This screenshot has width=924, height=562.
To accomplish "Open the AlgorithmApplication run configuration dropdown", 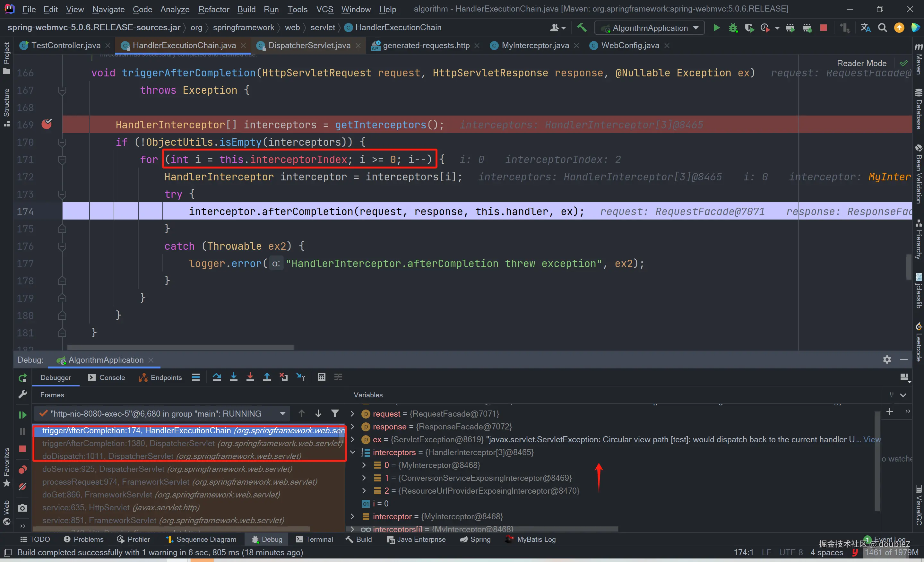I will tap(651, 28).
